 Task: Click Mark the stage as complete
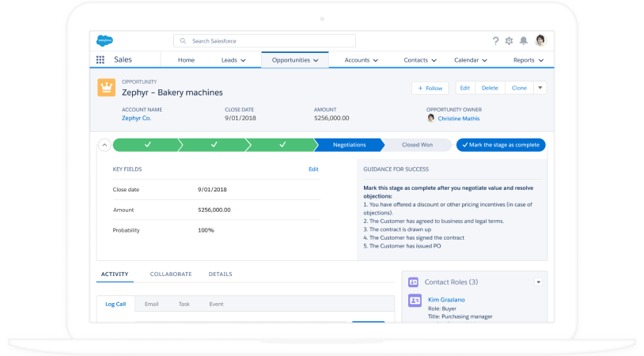[x=501, y=145]
